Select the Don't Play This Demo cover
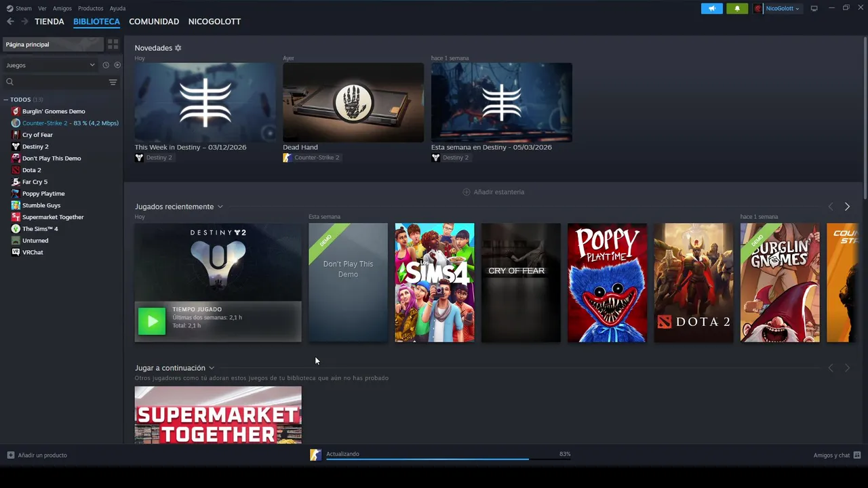 tap(348, 283)
